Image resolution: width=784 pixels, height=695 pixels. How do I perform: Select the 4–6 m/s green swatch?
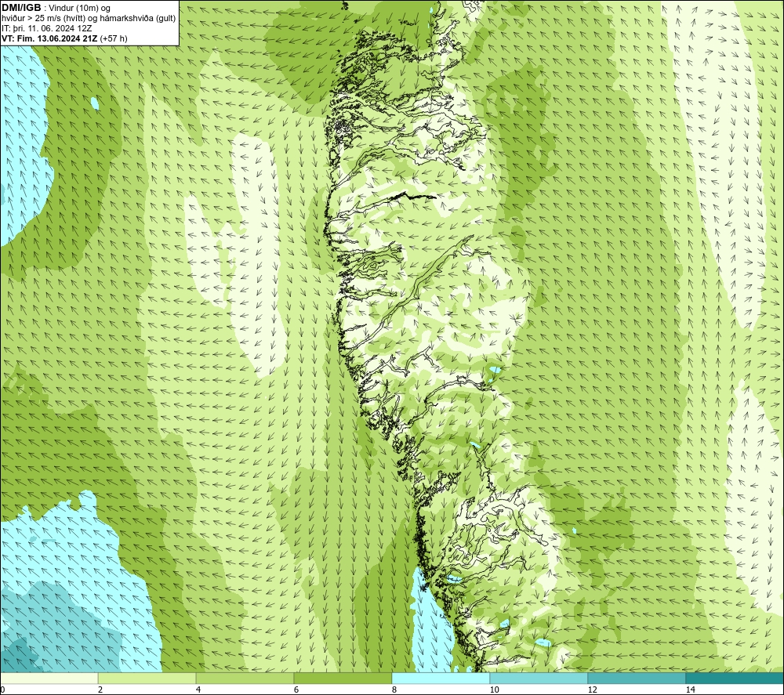point(245,678)
